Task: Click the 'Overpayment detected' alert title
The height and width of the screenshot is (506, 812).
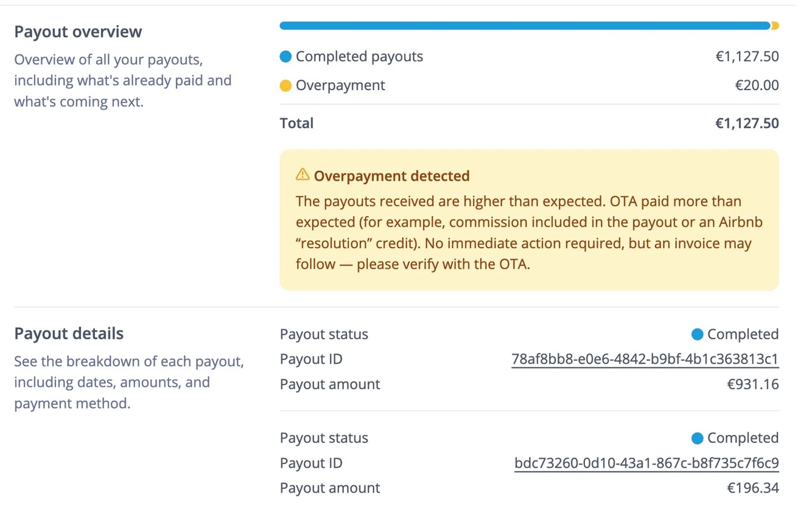Action: click(391, 176)
